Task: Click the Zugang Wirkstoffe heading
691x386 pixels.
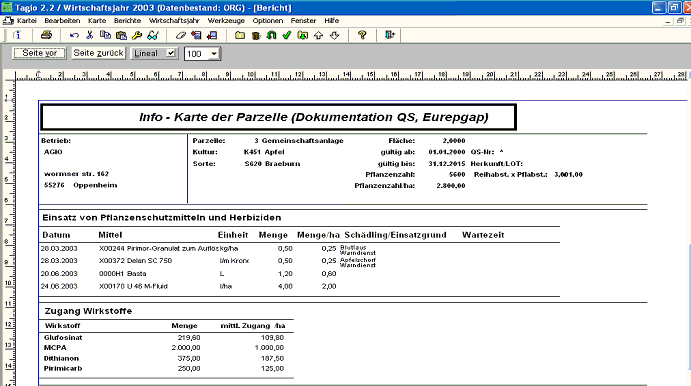Action: [x=88, y=311]
